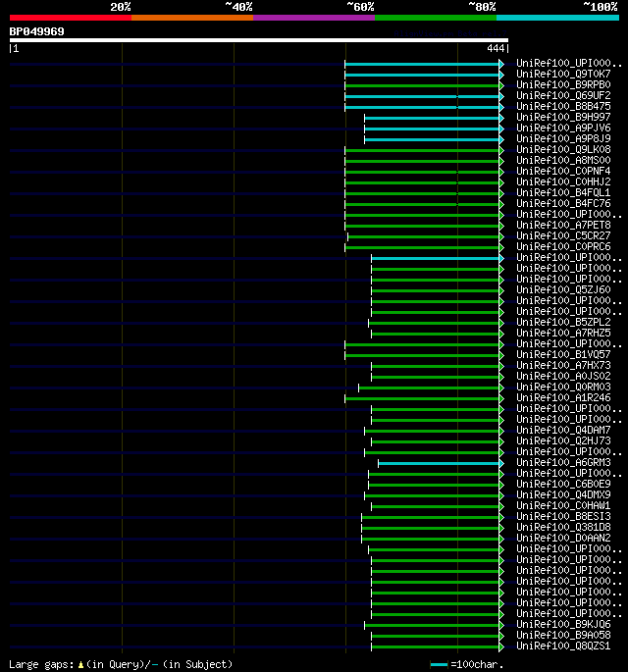Select the UniRef100_B4FQL1 label
Image resolution: width=628 pixels, height=672 pixels.
point(563,193)
